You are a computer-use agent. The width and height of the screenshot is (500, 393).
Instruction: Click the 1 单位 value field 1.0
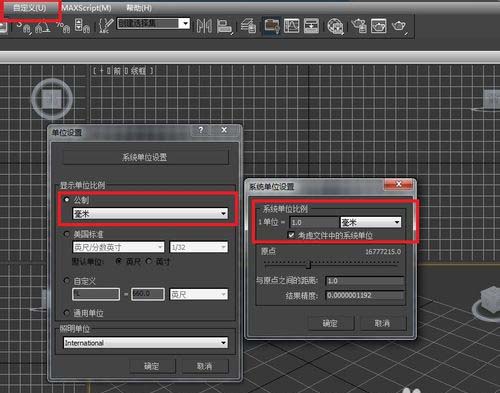314,222
